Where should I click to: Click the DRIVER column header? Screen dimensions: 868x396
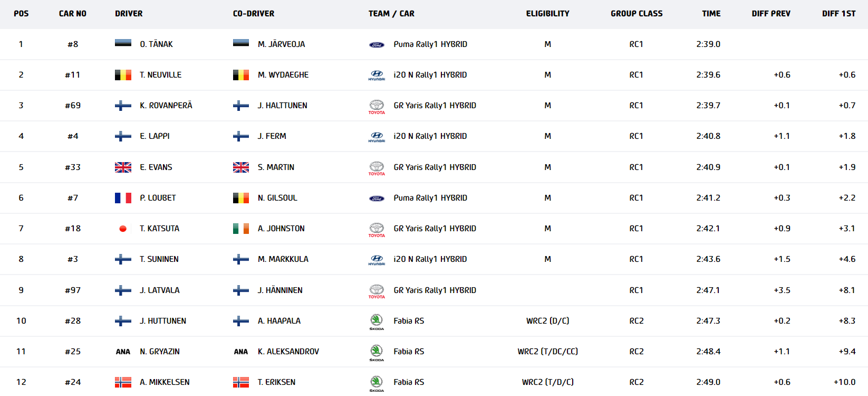pos(129,14)
